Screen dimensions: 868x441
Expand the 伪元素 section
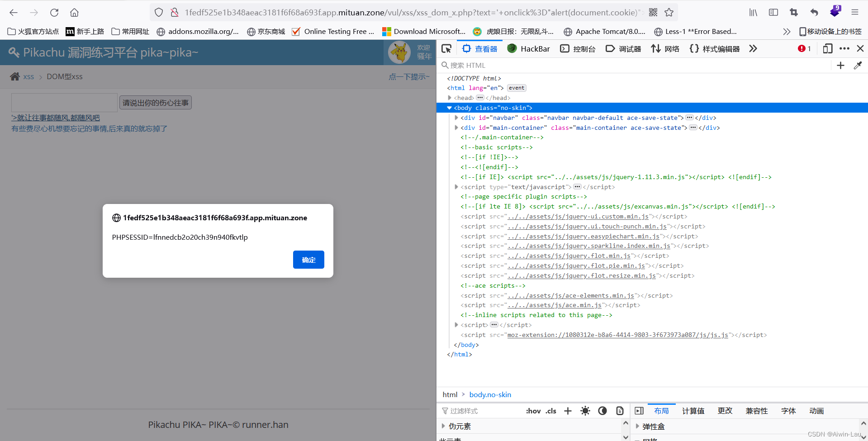point(443,426)
